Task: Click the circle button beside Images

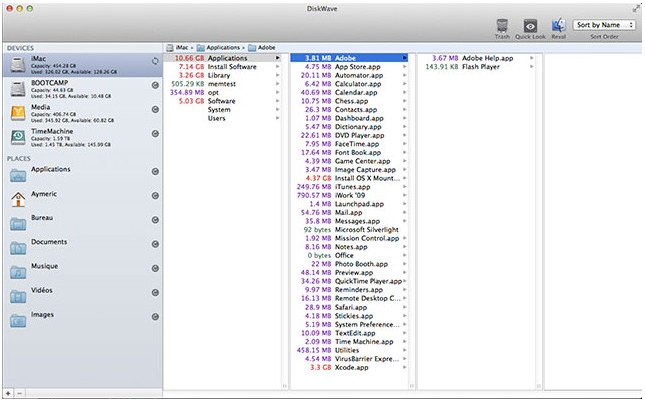Action: point(155,317)
